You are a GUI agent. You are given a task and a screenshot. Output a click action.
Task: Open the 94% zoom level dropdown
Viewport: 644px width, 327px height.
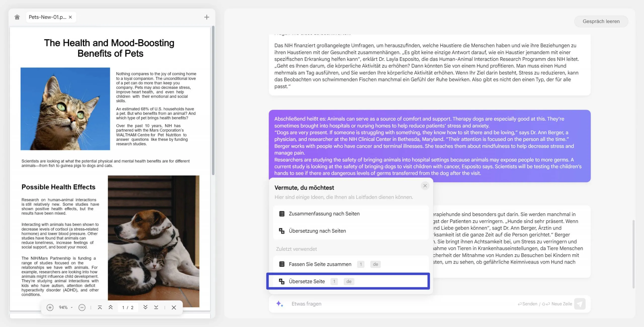pos(65,307)
